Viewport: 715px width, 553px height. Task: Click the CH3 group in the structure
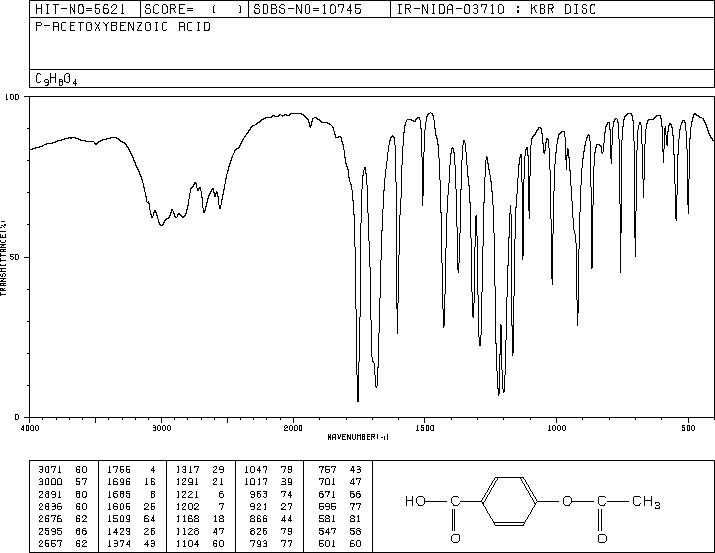646,502
